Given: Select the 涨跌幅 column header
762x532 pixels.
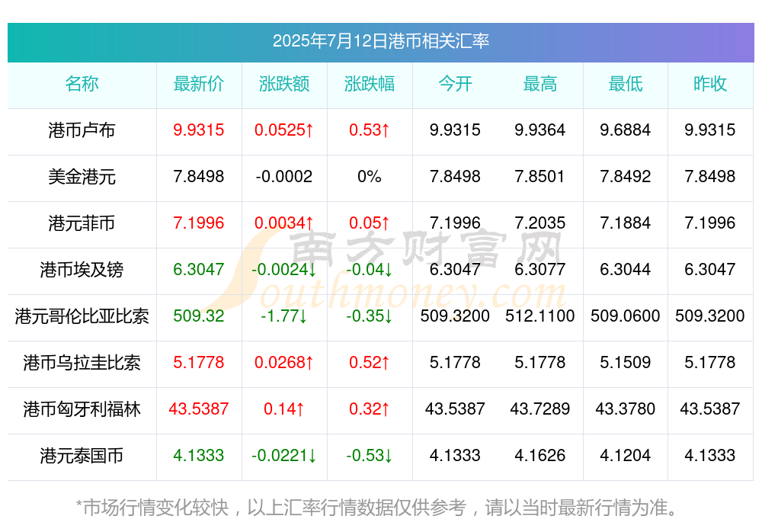Looking at the screenshot, I should tap(370, 84).
